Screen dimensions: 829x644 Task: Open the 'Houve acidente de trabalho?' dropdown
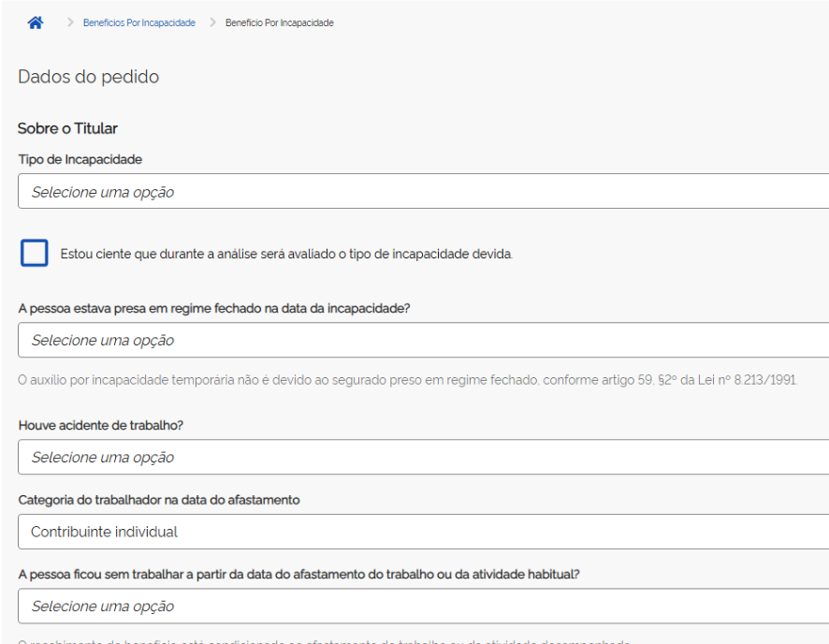coord(423,458)
